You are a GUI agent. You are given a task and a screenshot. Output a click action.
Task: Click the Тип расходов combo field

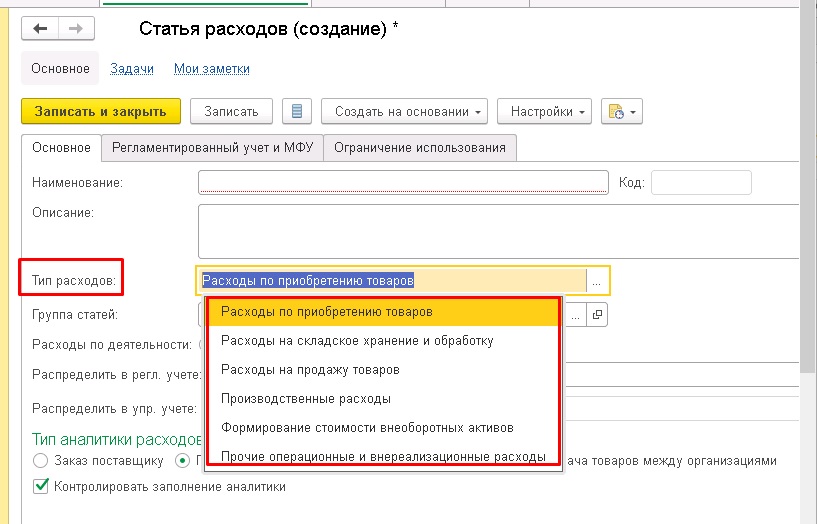click(393, 281)
